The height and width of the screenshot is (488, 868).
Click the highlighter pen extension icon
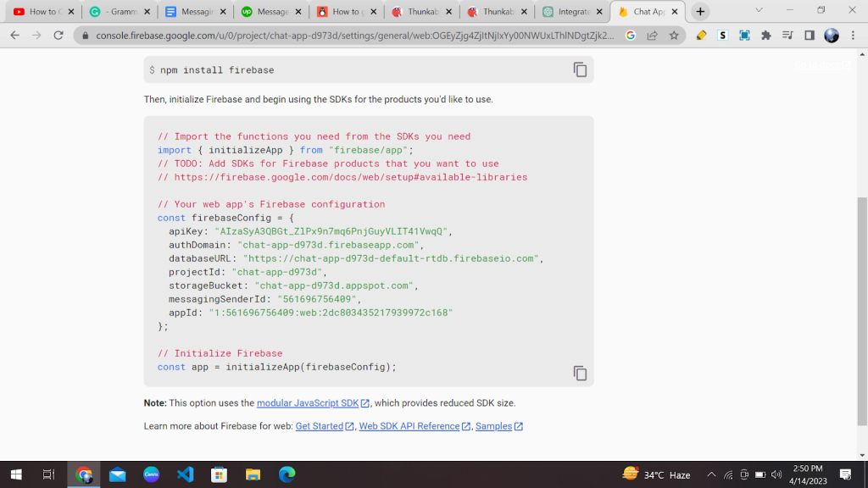pos(701,36)
